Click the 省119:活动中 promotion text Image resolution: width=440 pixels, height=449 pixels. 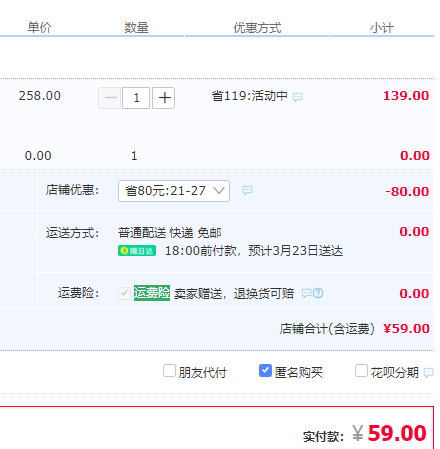click(x=250, y=96)
